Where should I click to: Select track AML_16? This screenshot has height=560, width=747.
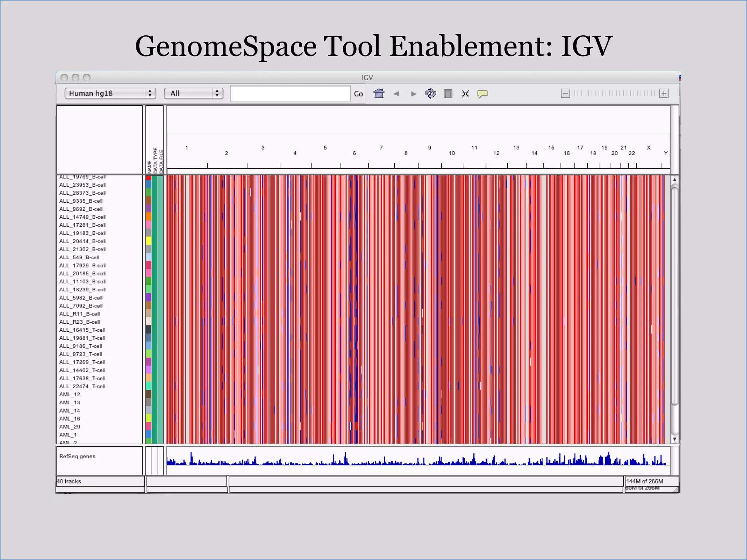[x=70, y=419]
